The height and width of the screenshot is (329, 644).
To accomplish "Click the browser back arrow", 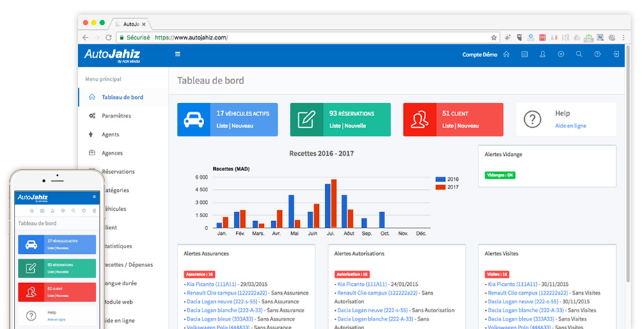I will 86,38.
